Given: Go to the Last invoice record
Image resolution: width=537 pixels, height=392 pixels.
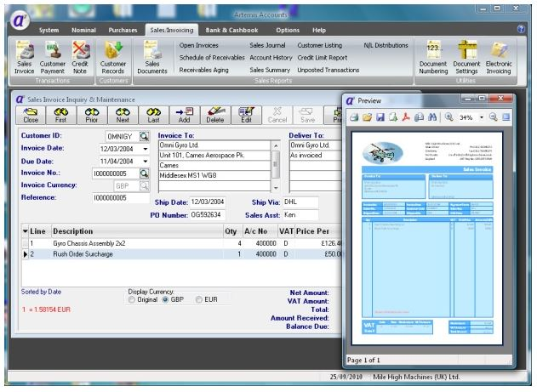Looking at the screenshot, I should coord(153,116).
